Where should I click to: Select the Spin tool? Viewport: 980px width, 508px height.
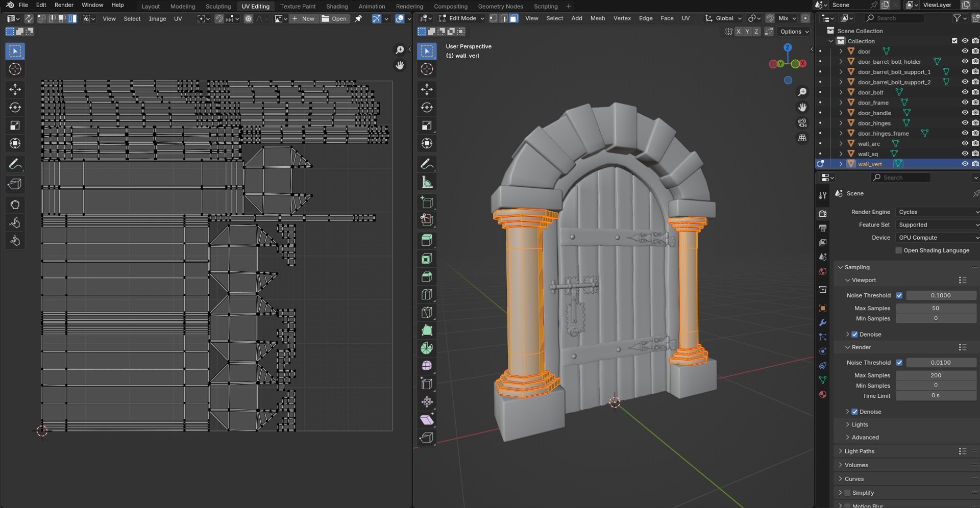[x=427, y=348]
